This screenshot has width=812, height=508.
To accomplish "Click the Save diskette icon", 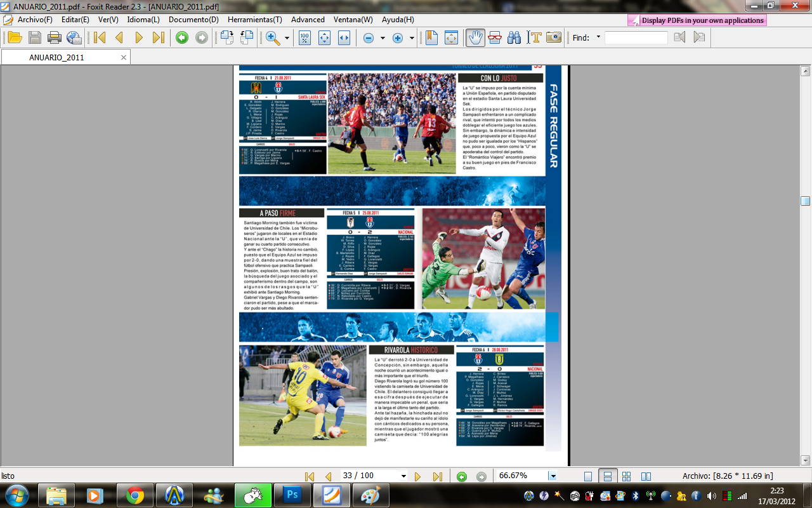I will pyautogui.click(x=34, y=37).
